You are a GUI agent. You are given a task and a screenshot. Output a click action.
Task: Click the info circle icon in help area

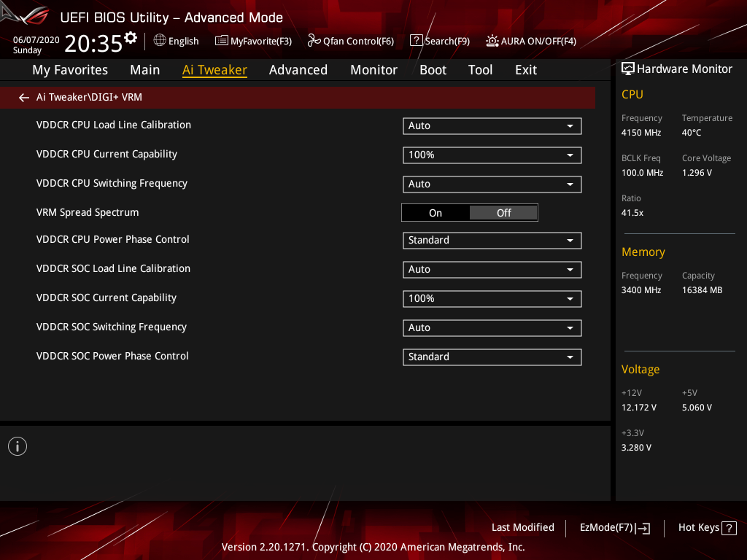pyautogui.click(x=18, y=447)
